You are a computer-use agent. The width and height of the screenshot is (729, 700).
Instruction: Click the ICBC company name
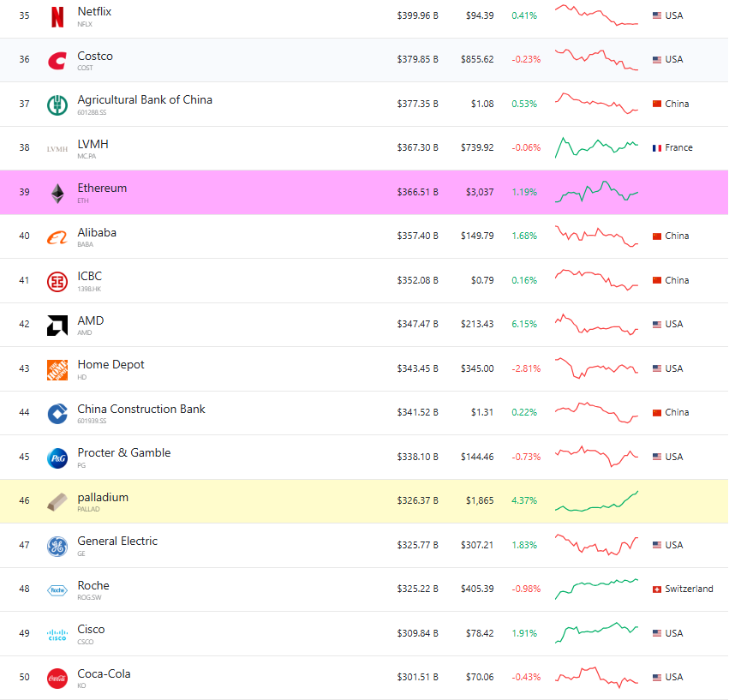89,276
